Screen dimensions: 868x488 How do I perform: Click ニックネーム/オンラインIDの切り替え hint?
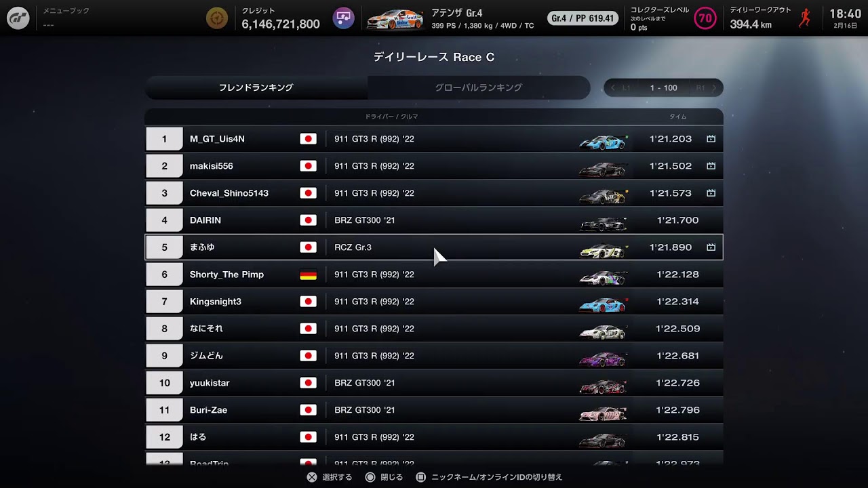[x=489, y=477]
